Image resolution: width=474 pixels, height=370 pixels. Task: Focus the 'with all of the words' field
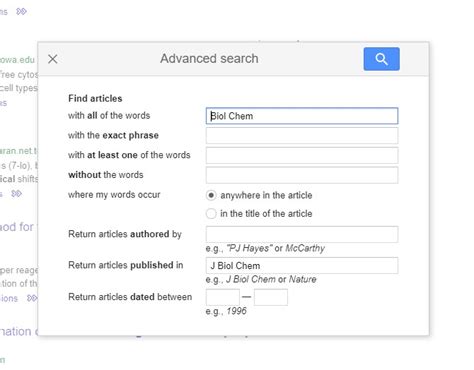pos(302,116)
